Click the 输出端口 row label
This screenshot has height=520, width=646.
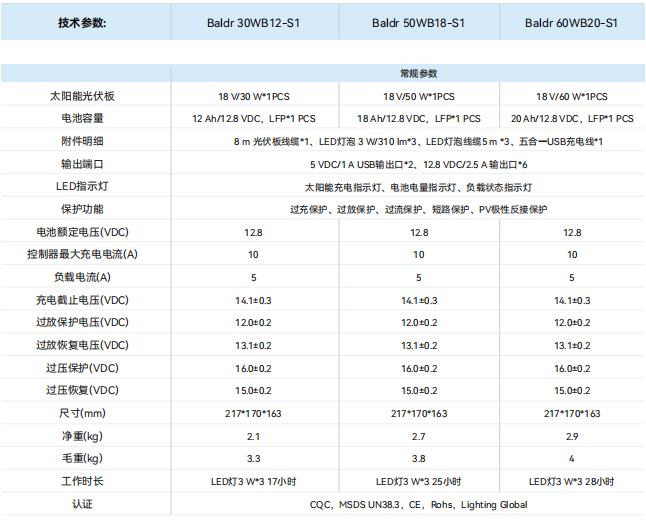(82, 164)
